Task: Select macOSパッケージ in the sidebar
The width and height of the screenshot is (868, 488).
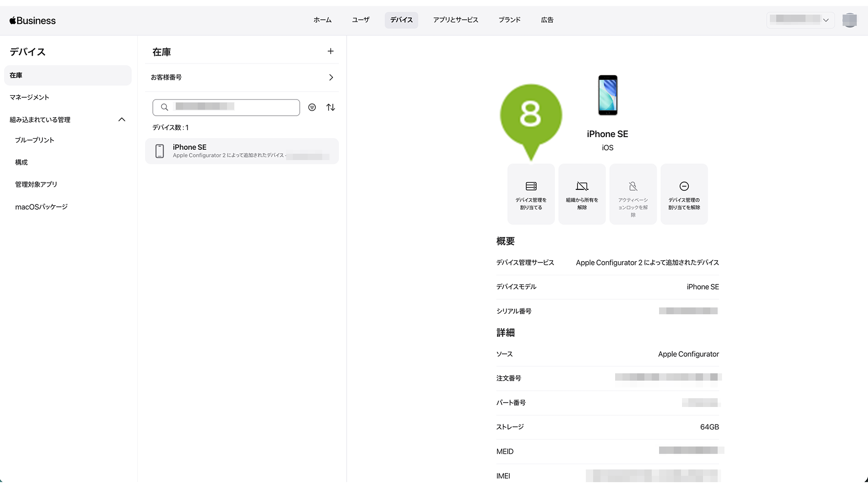Action: (41, 207)
